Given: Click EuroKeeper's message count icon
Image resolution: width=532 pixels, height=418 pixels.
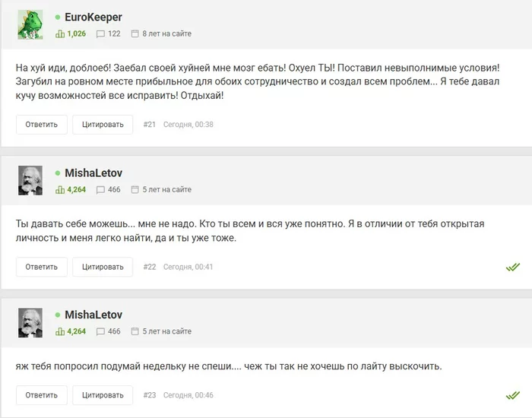Looking at the screenshot, I should pyautogui.click(x=100, y=33).
